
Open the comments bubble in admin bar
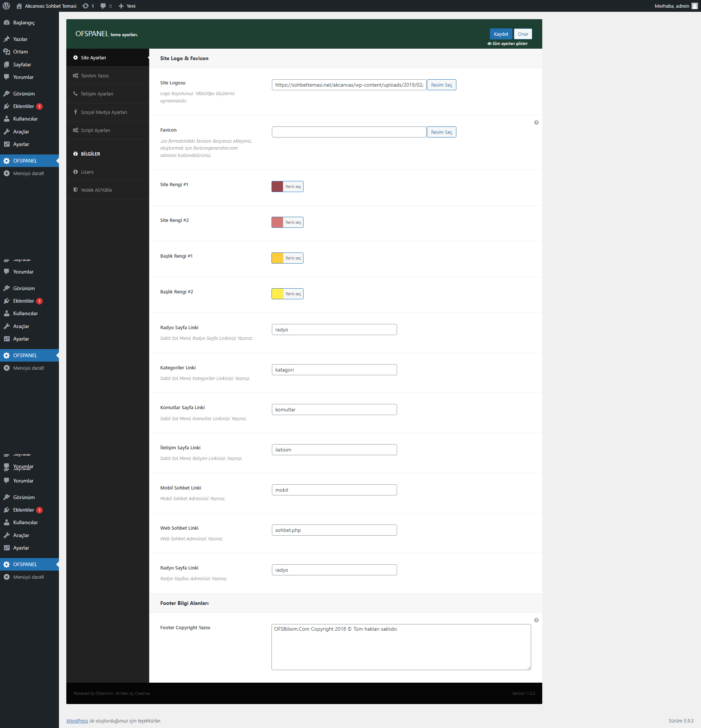(x=106, y=6)
